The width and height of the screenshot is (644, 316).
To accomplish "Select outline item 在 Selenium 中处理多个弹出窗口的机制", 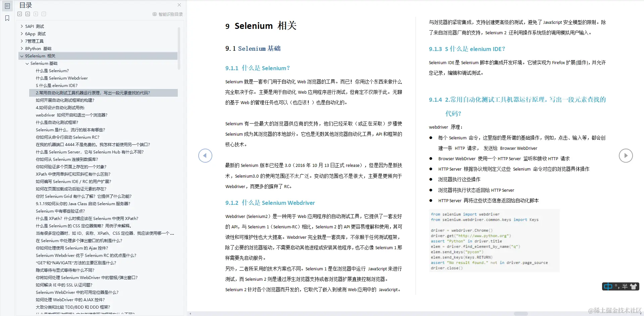I will [79, 240].
